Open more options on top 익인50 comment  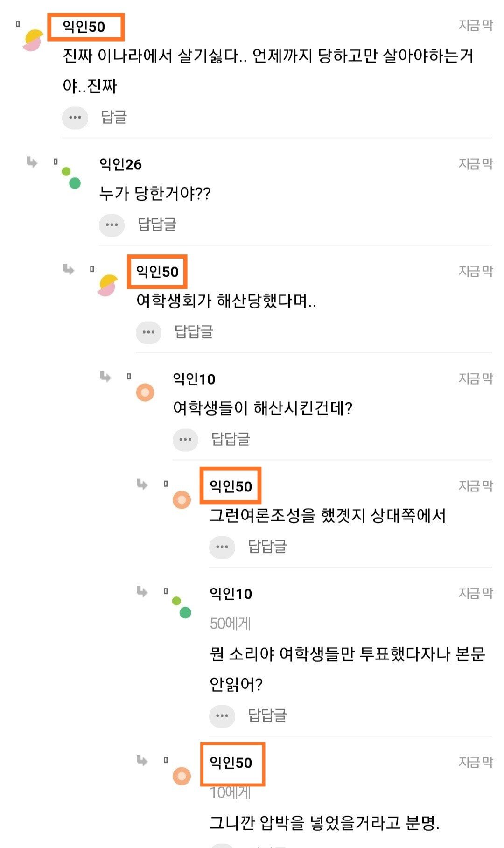point(75,117)
